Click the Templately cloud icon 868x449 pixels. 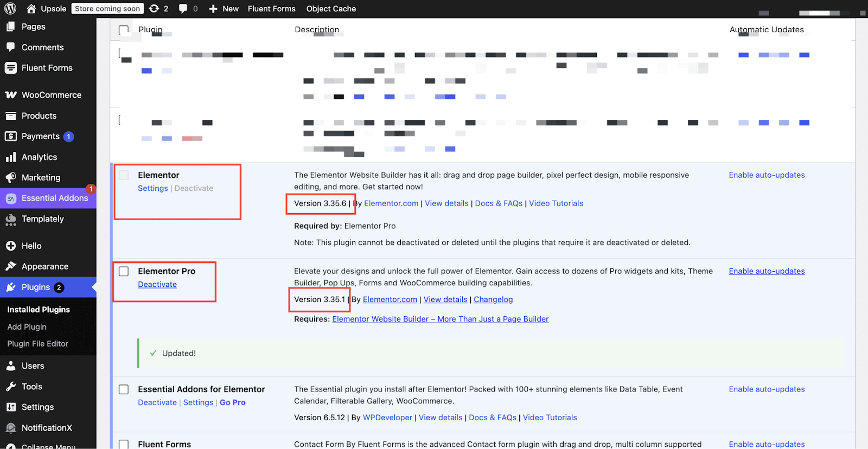[11, 219]
